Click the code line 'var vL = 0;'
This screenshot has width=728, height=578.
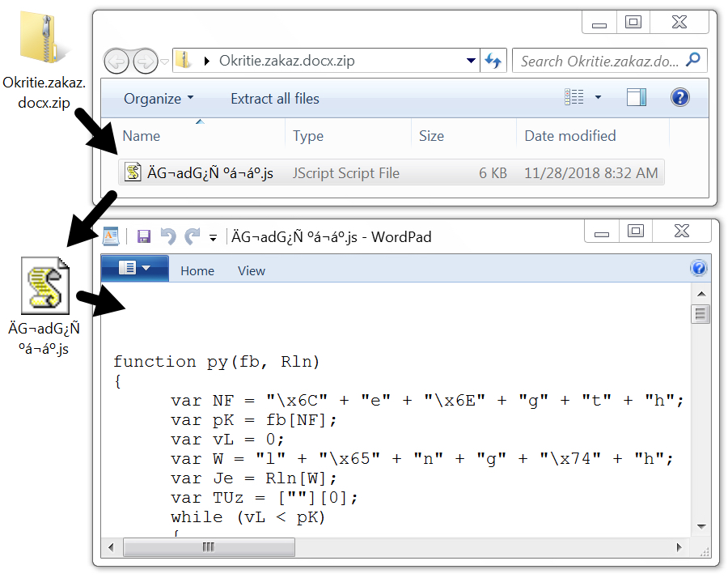227,440
